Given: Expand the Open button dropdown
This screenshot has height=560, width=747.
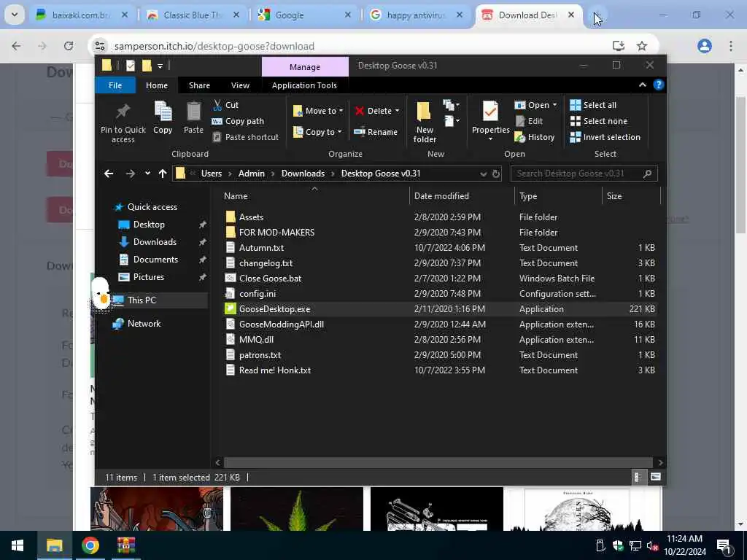Looking at the screenshot, I should [x=554, y=105].
